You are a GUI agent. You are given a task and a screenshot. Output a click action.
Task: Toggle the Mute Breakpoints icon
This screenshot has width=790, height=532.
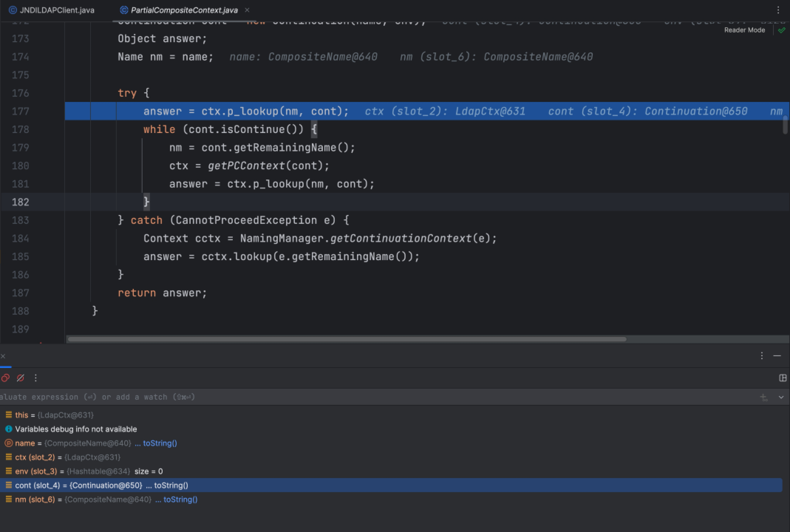click(x=21, y=378)
